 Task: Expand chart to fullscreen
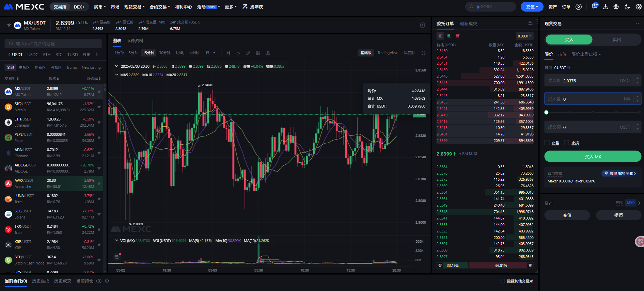[424, 53]
